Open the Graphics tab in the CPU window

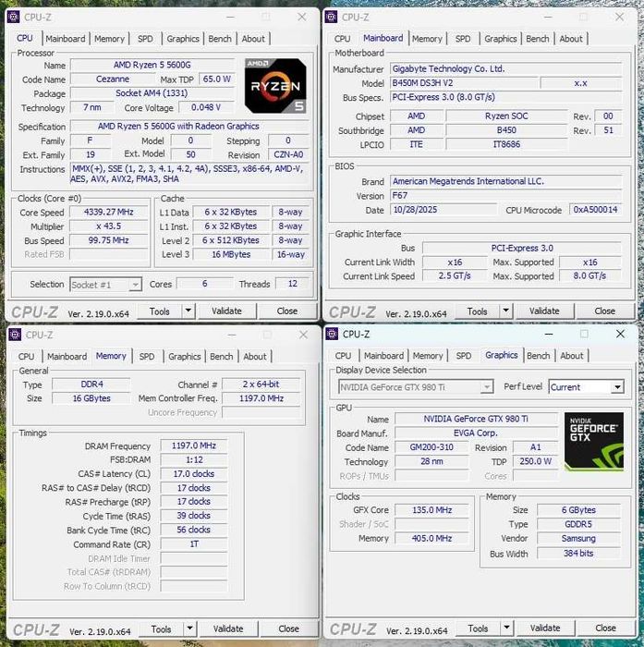click(183, 39)
